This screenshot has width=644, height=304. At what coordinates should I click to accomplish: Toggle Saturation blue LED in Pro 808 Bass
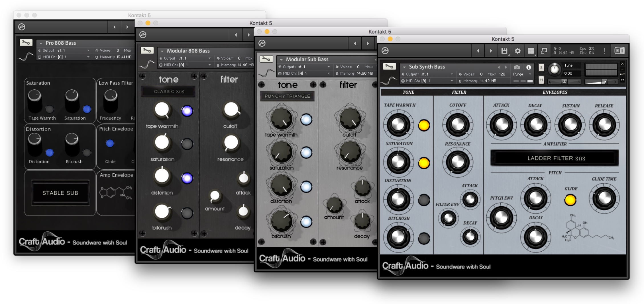coord(87,109)
